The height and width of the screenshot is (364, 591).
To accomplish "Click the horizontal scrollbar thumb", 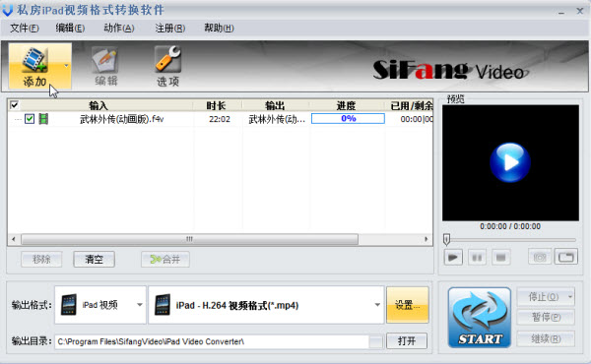I will point(189,239).
